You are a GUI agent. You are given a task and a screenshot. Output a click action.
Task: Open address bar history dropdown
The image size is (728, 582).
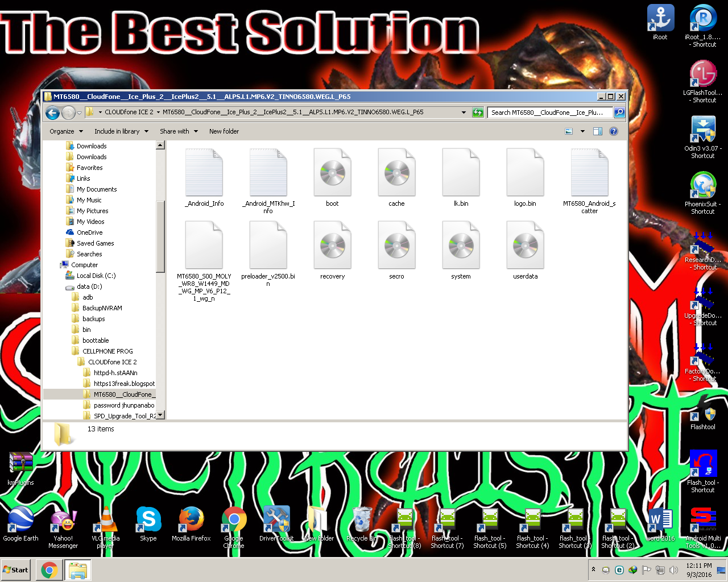(464, 113)
